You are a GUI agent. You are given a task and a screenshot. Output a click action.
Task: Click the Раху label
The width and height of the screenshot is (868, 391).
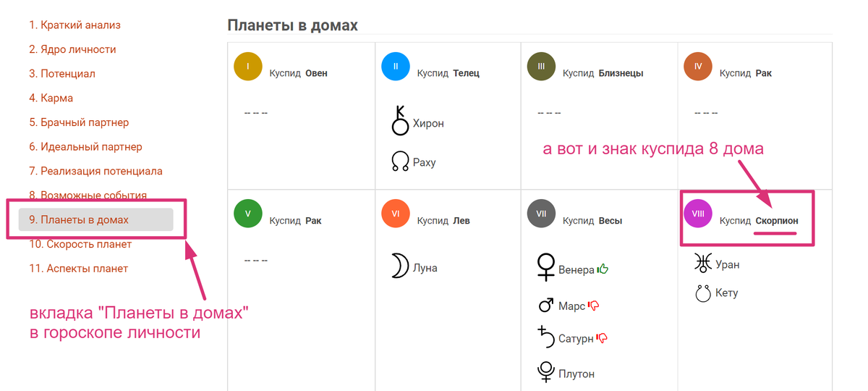(424, 163)
